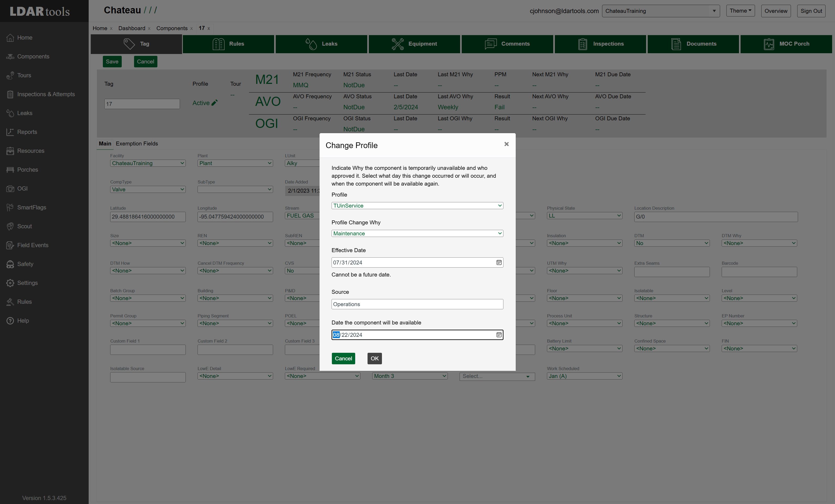Click the Overview button
Screen dimensions: 835x504
(776, 11)
